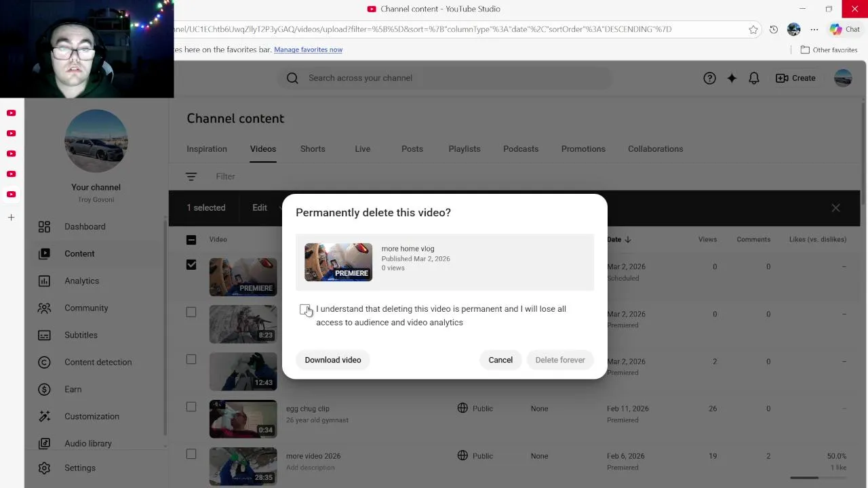Focus the Search across your channel field
This screenshot has height=488, width=868.
[444, 78]
